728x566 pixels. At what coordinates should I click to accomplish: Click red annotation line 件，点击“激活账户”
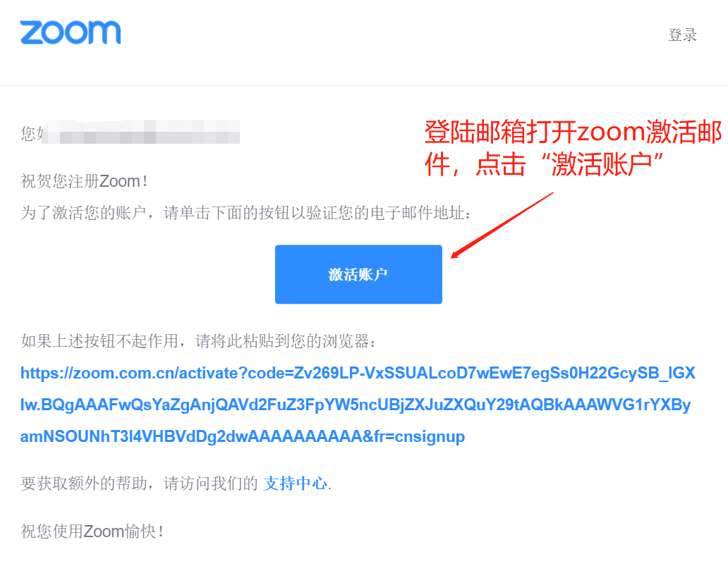point(544,164)
